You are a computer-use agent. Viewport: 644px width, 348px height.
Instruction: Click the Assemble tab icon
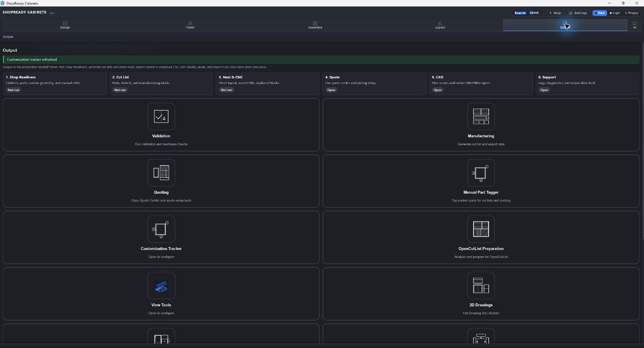315,23
